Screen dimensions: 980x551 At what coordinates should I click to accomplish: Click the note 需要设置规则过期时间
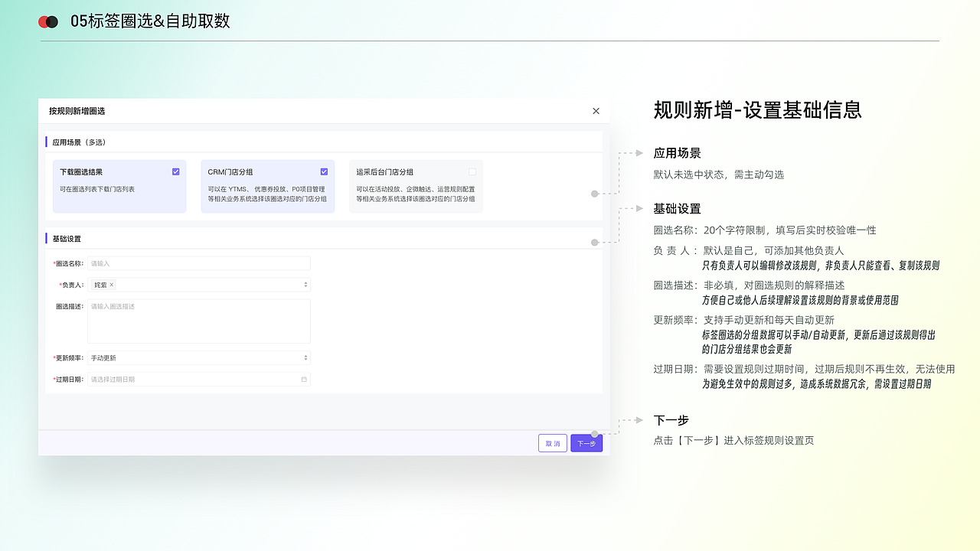coord(829,369)
